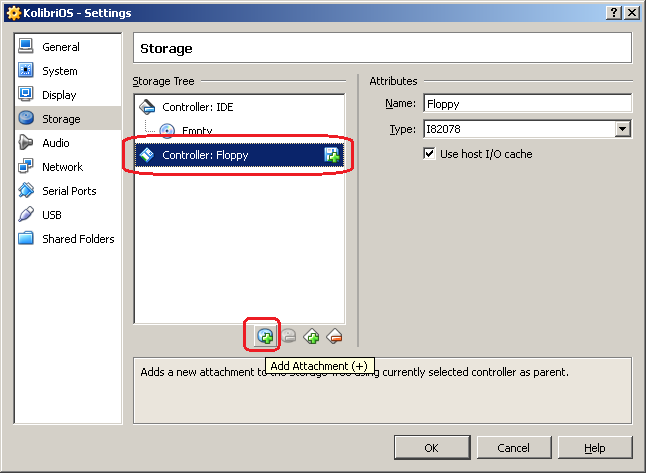Open General settings category

tap(60, 47)
